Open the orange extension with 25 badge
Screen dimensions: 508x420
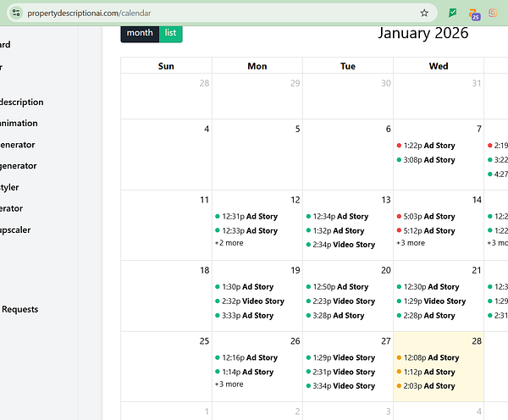[x=474, y=14]
